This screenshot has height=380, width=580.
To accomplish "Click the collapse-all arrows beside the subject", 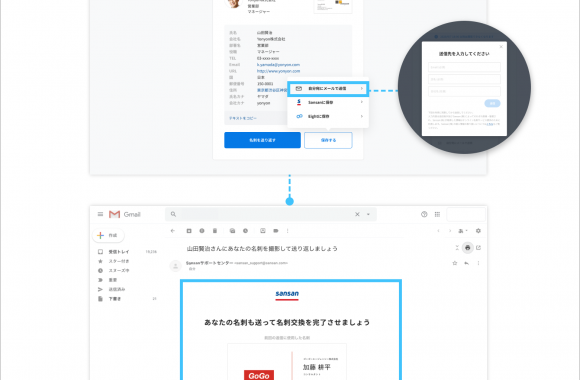I will pyautogui.click(x=457, y=248).
